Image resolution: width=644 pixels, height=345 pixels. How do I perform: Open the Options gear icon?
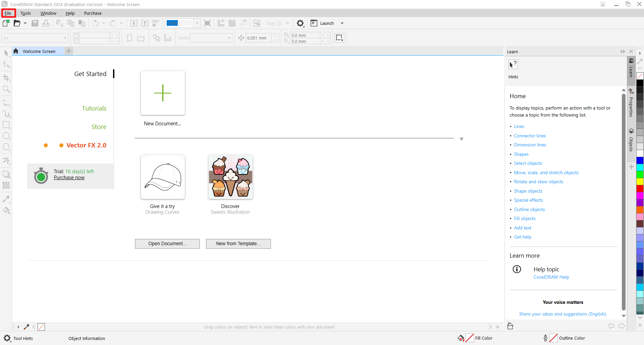(300, 23)
